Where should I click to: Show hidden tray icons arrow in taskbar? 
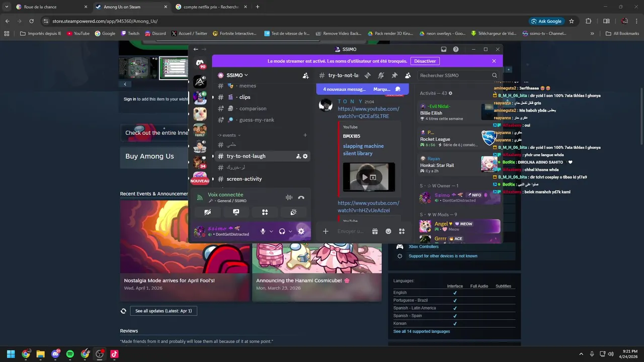pyautogui.click(x=581, y=354)
